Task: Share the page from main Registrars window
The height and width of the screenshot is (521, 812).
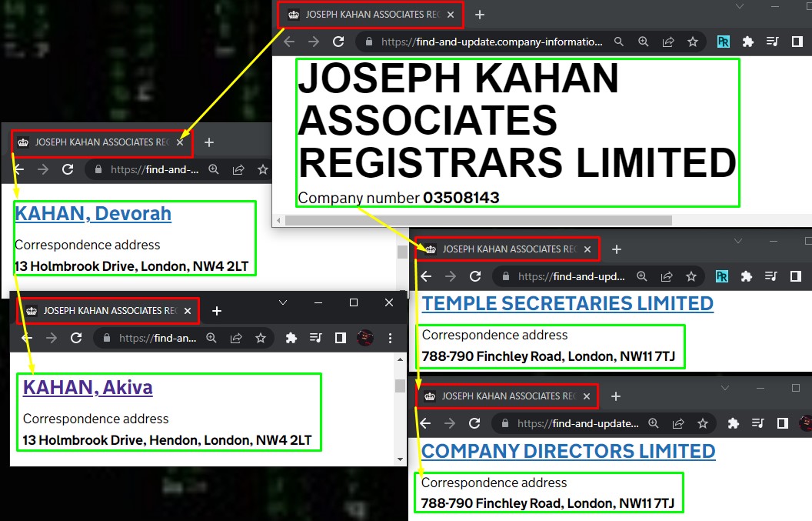Action: click(668, 42)
